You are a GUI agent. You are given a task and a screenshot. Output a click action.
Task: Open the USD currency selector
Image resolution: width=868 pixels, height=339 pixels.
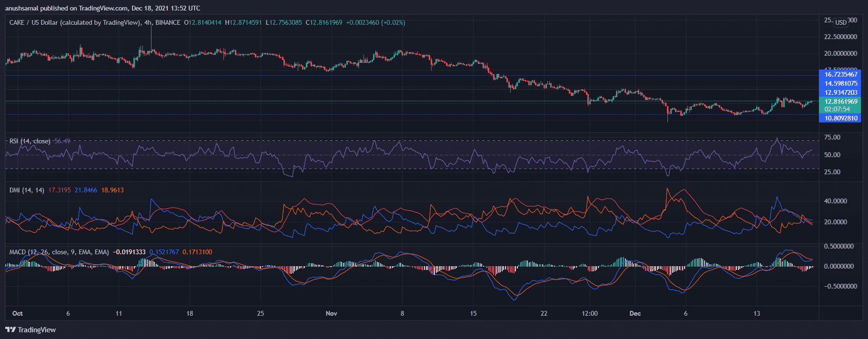coord(841,22)
